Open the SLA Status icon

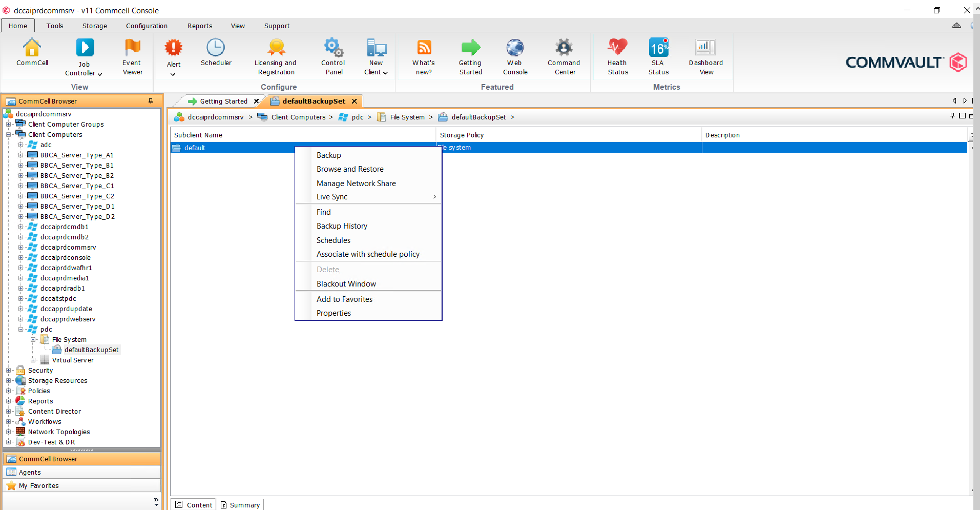click(658, 48)
